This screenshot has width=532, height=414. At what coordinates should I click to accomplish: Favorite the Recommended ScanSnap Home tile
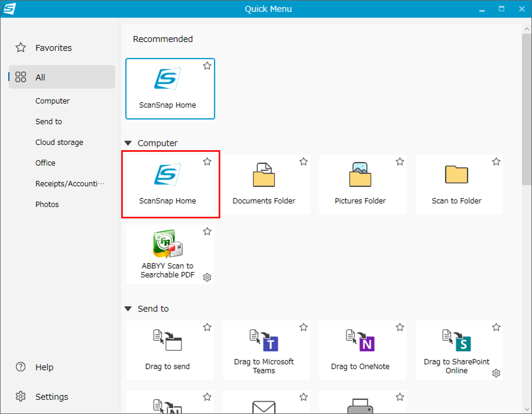pos(207,66)
